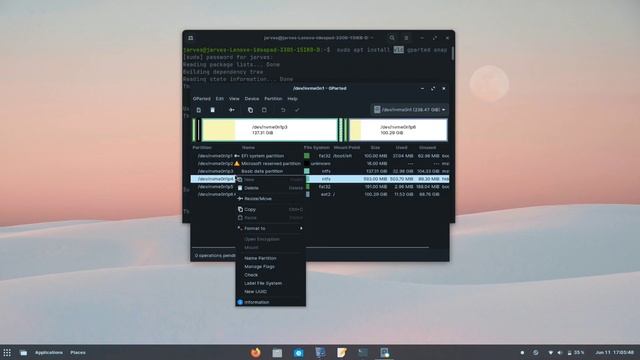Click the Unused column header
640x360 pixels.
click(x=427, y=148)
